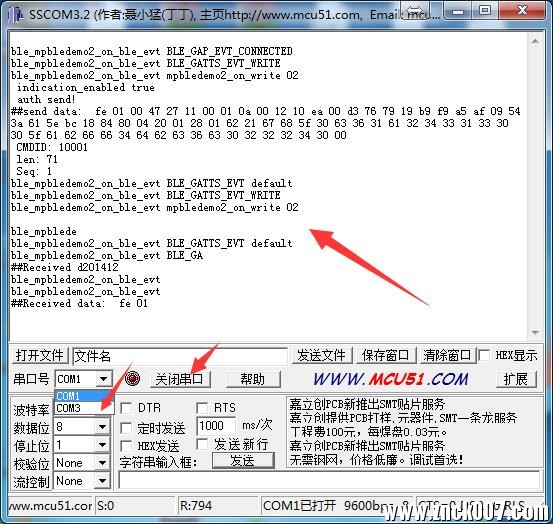The image size is (553, 524).
Task: Open the 校验位 None dropdown
Action: tap(102, 463)
